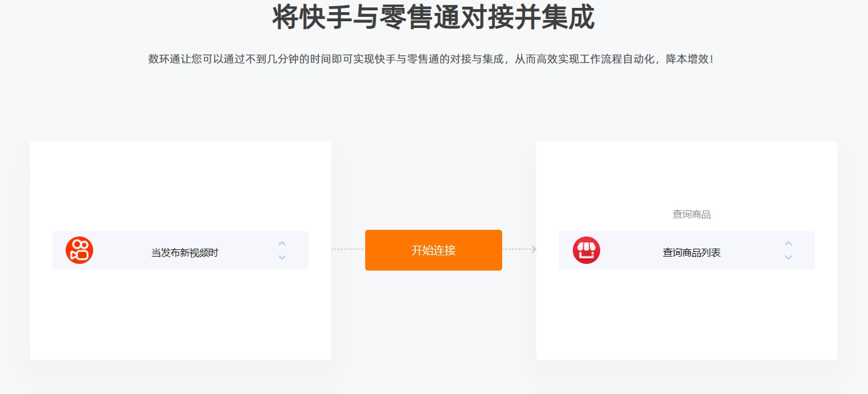
Task: Click blank area of right Lingshoutong card
Action: click(687, 316)
